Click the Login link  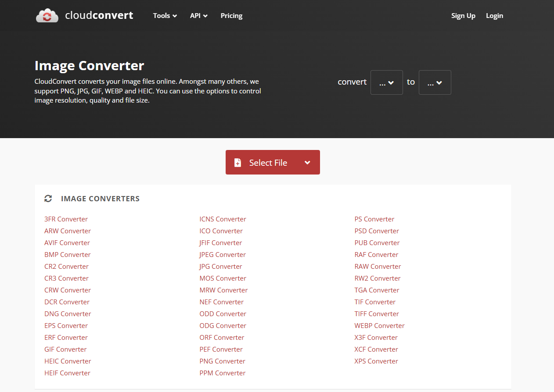[494, 15]
